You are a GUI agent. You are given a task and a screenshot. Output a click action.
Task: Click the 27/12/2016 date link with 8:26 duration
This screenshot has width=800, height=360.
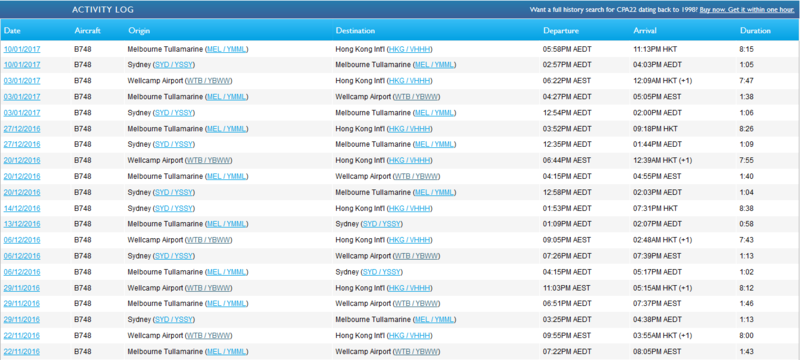pyautogui.click(x=22, y=128)
